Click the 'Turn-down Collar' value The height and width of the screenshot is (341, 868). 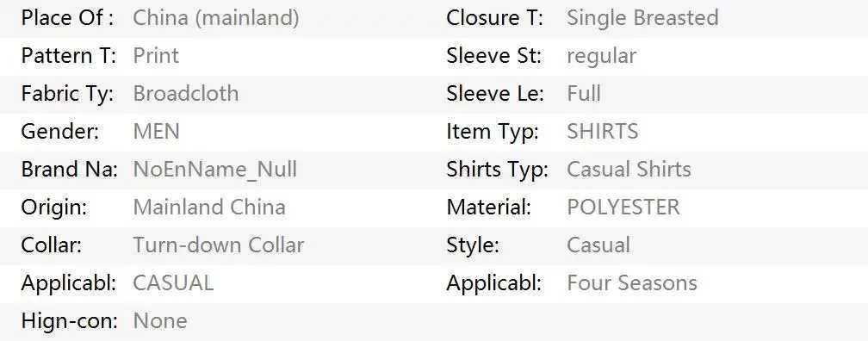(218, 245)
